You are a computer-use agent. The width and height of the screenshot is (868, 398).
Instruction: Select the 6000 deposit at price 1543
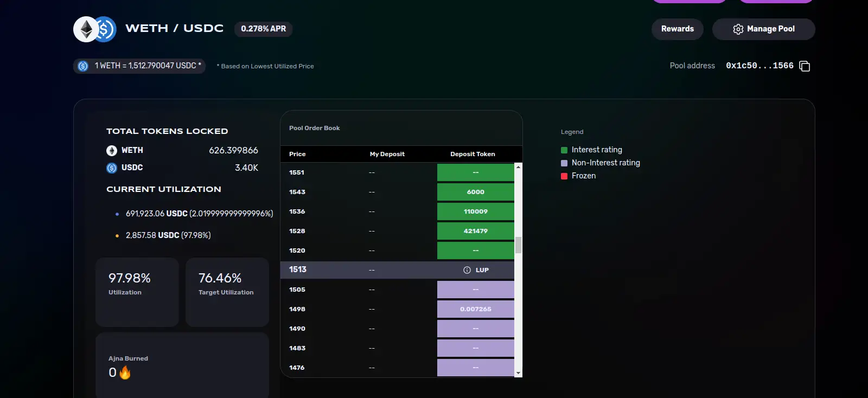(475, 192)
